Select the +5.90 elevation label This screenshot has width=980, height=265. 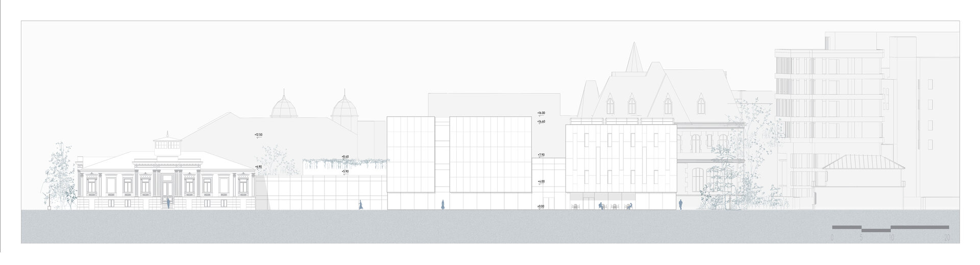(x=345, y=172)
